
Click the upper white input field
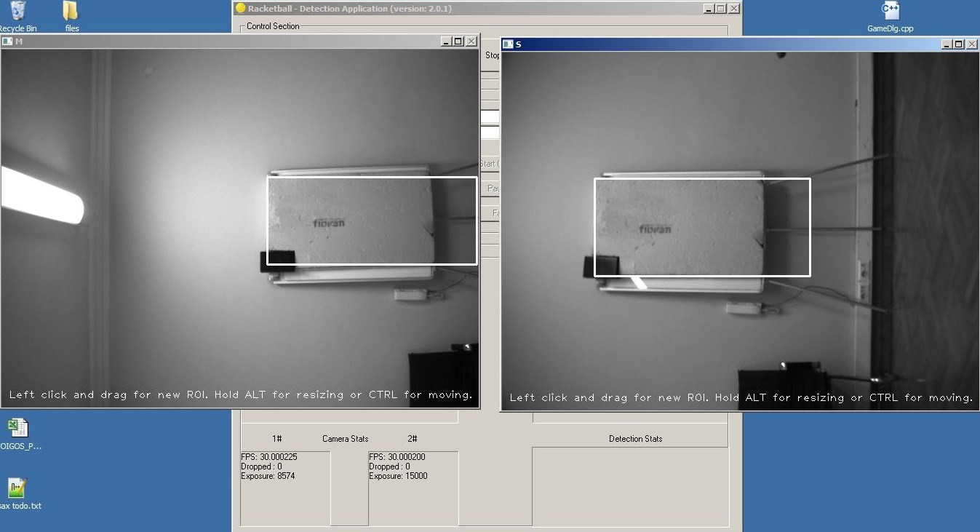coord(490,117)
